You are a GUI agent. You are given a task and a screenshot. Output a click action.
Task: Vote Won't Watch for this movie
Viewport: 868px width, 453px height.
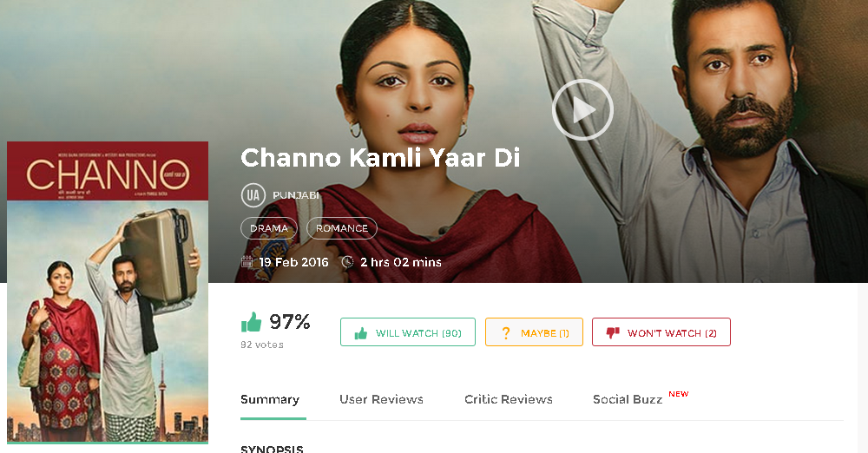661,332
